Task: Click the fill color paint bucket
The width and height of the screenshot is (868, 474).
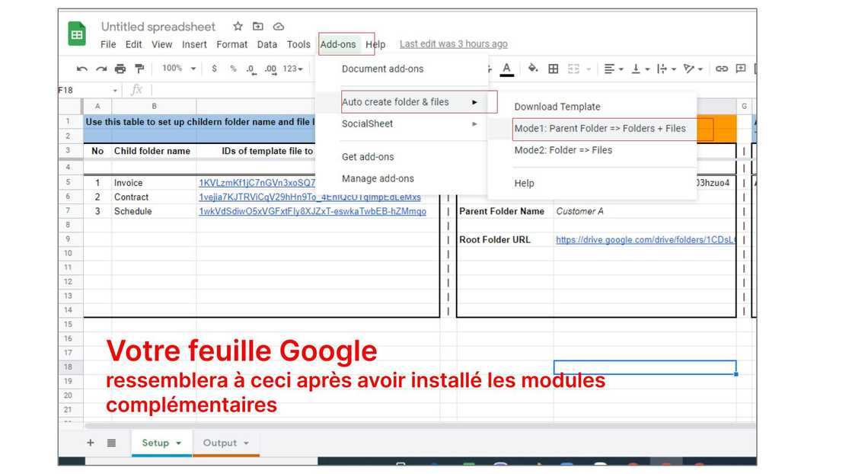Action: pyautogui.click(x=533, y=69)
